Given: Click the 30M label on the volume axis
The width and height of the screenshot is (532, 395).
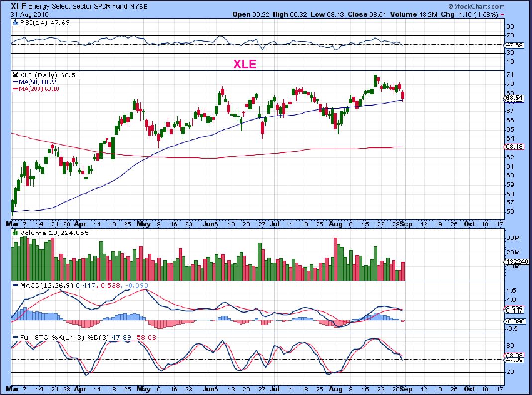Looking at the screenshot, I should click(x=513, y=238).
